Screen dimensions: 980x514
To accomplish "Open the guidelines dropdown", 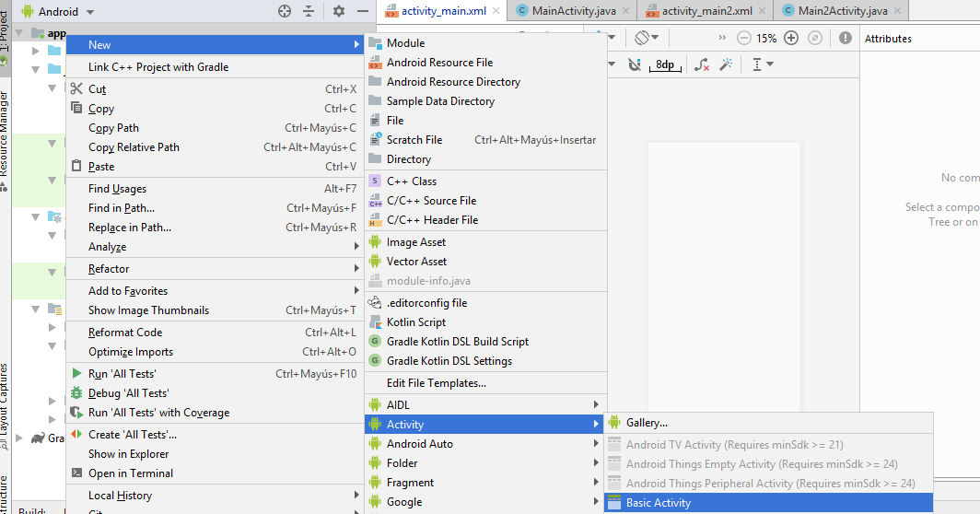I will click(763, 64).
